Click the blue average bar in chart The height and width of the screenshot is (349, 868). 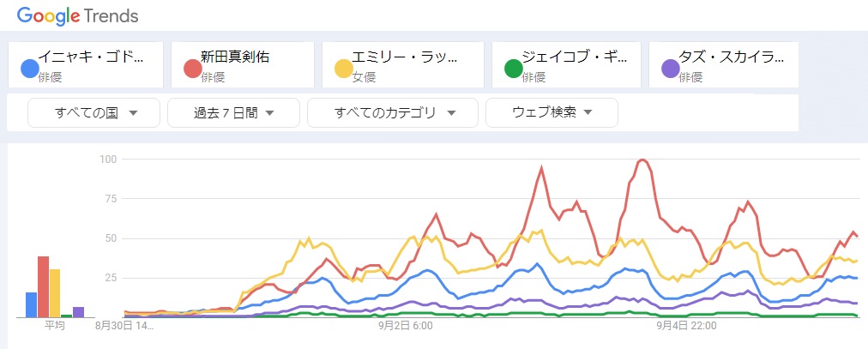click(31, 304)
